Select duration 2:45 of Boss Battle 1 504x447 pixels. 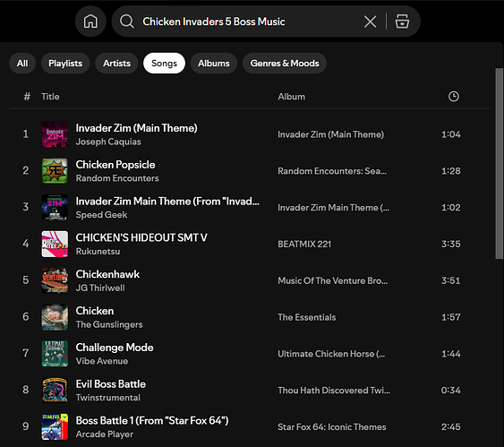[x=451, y=427]
